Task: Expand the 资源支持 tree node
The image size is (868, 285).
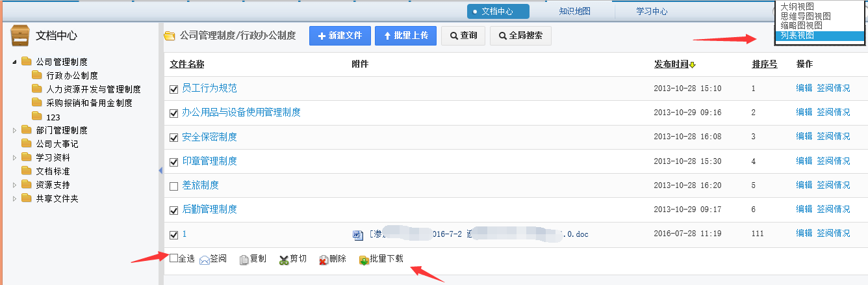Action: point(15,185)
